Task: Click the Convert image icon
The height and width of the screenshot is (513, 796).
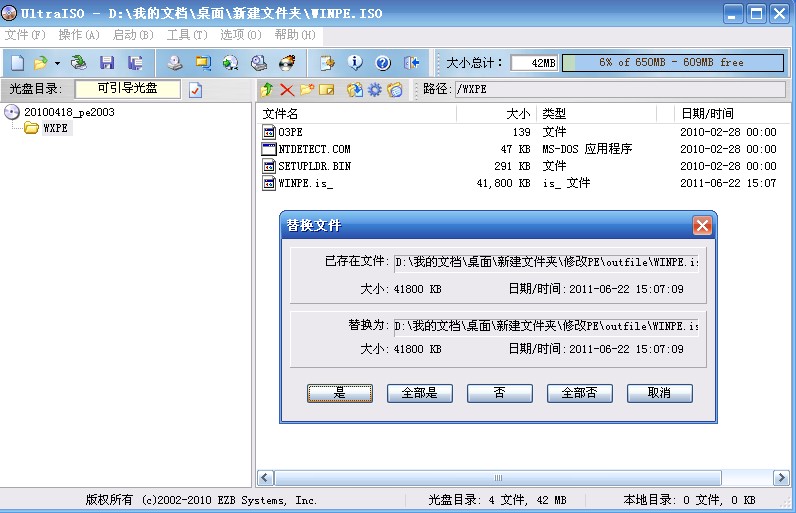Action: click(230, 63)
